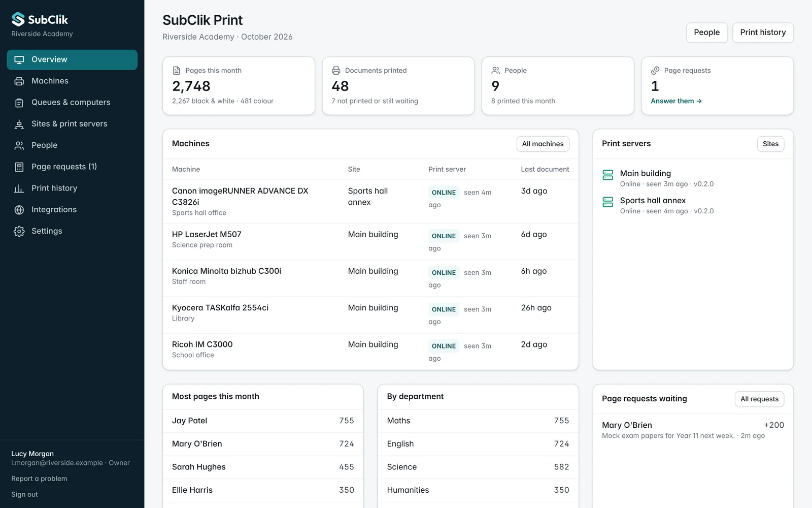The height and width of the screenshot is (508, 812).
Task: Select Jay Patel in Most pages list
Action: point(263,421)
